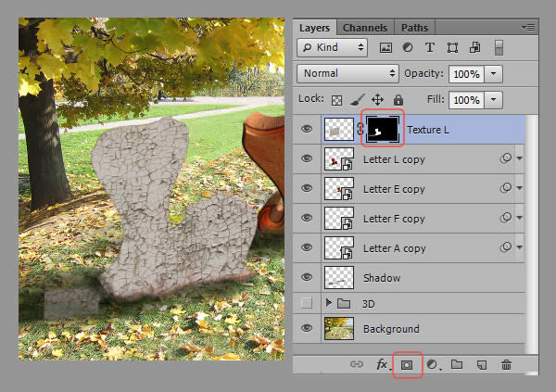556x392 pixels.
Task: Hide the Background layer eye icon
Action: [308, 328]
